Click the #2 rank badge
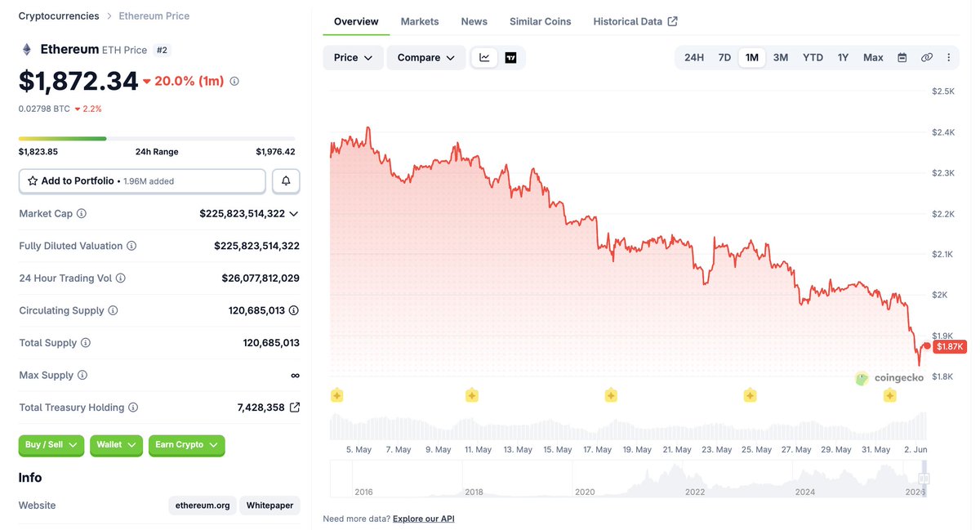980x530 pixels. click(x=162, y=50)
